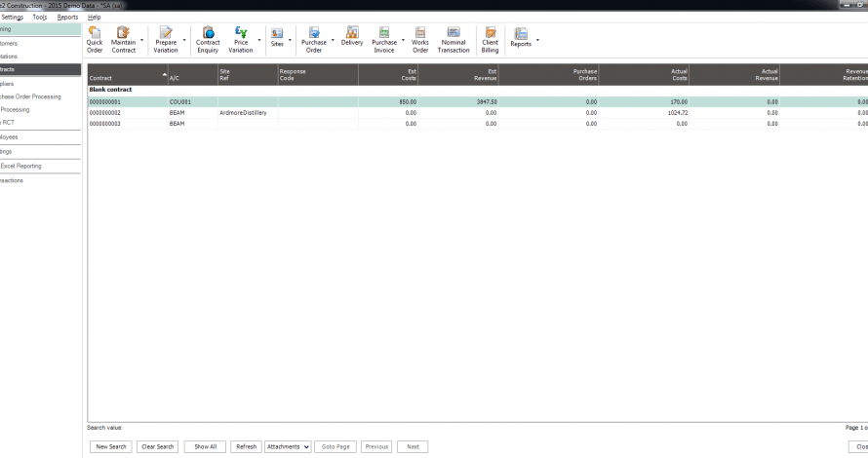The width and height of the screenshot is (868, 458).
Task: Click the 1024.72 actual costs cell
Action: pos(644,113)
